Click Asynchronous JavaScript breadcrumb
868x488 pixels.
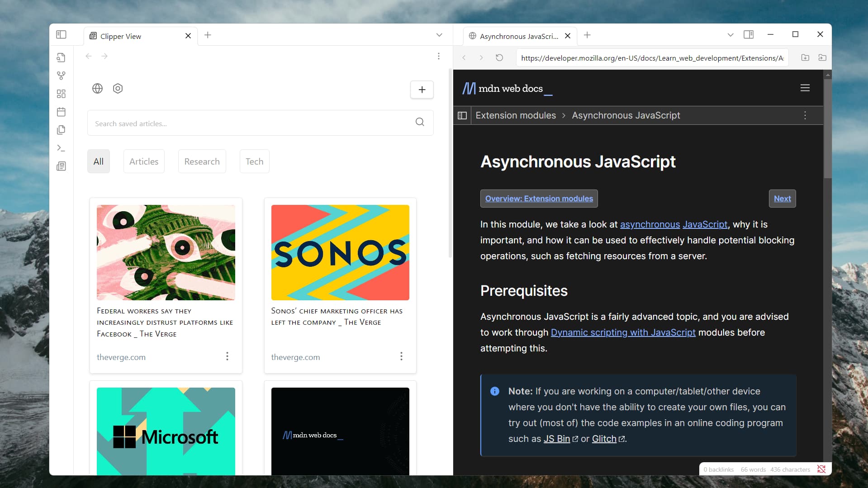pos(626,115)
